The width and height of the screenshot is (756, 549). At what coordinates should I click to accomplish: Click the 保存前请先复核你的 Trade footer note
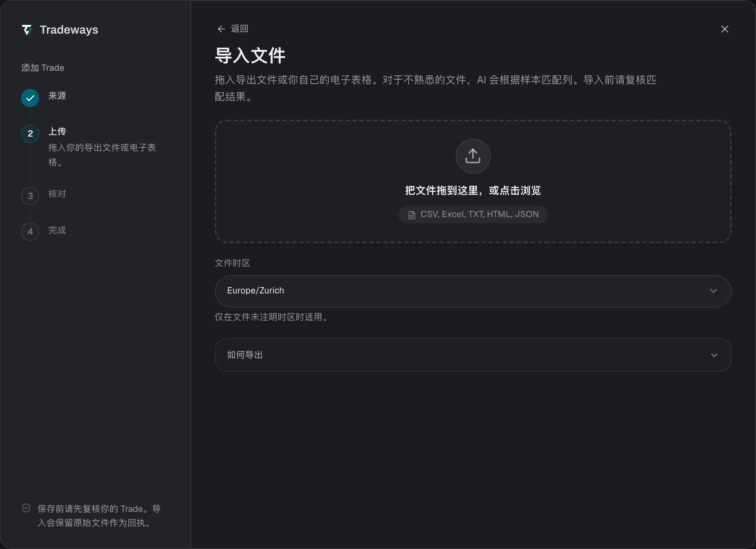[x=99, y=516]
